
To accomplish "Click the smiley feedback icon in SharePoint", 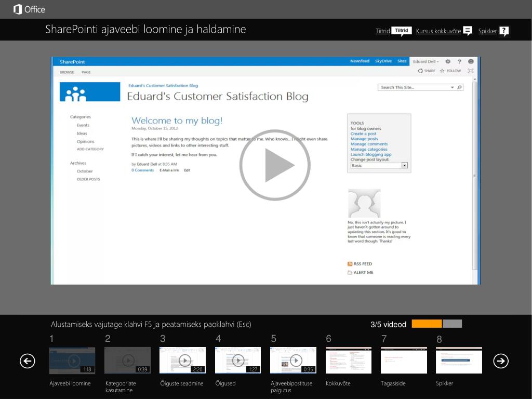I will pos(471,61).
